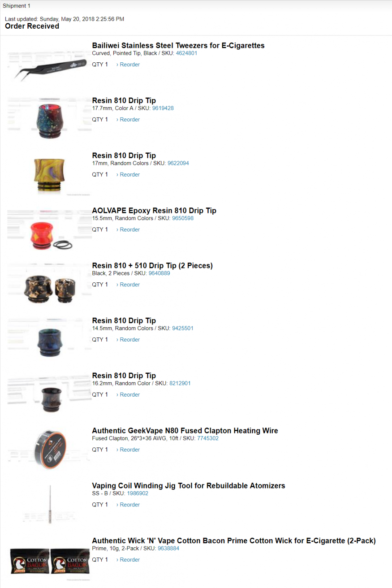Image resolution: width=392 pixels, height=588 pixels.
Task: Open the Cotton Bacon 2-pack image
Action: (49, 561)
